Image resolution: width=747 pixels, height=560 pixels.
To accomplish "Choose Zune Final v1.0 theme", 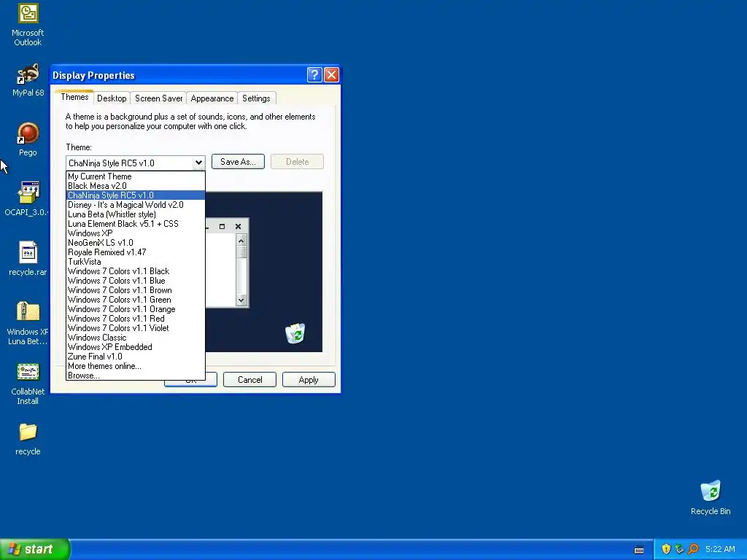I will coord(135,357).
